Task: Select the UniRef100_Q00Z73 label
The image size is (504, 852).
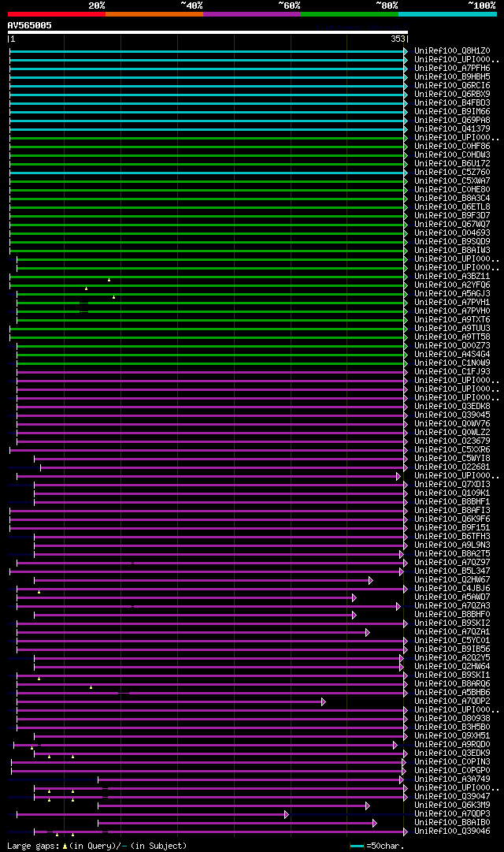Action: (x=452, y=347)
